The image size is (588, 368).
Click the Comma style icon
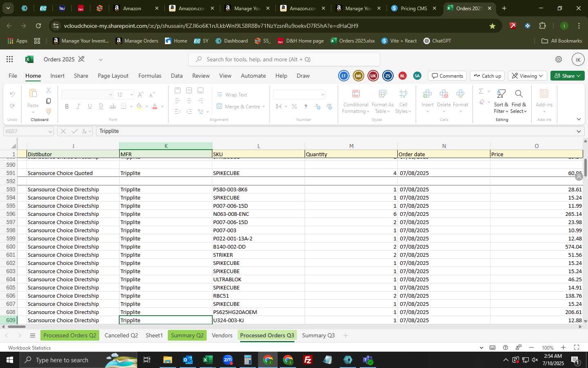click(x=306, y=106)
